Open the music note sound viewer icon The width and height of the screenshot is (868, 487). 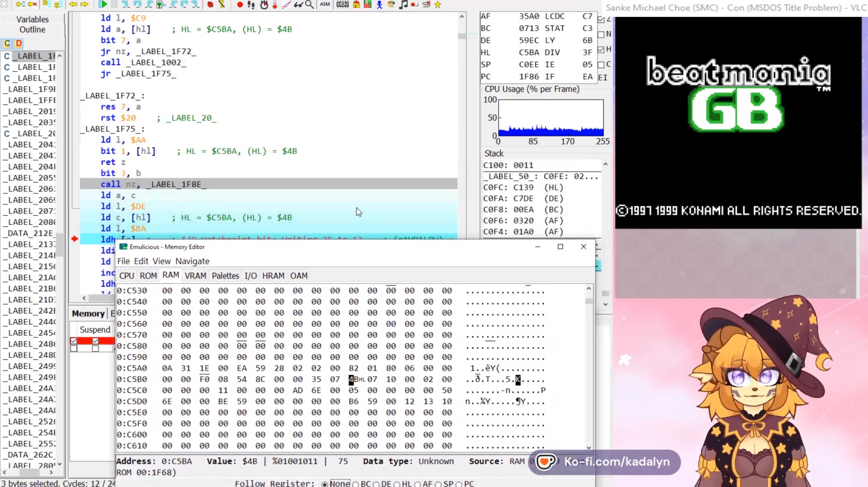[403, 4]
